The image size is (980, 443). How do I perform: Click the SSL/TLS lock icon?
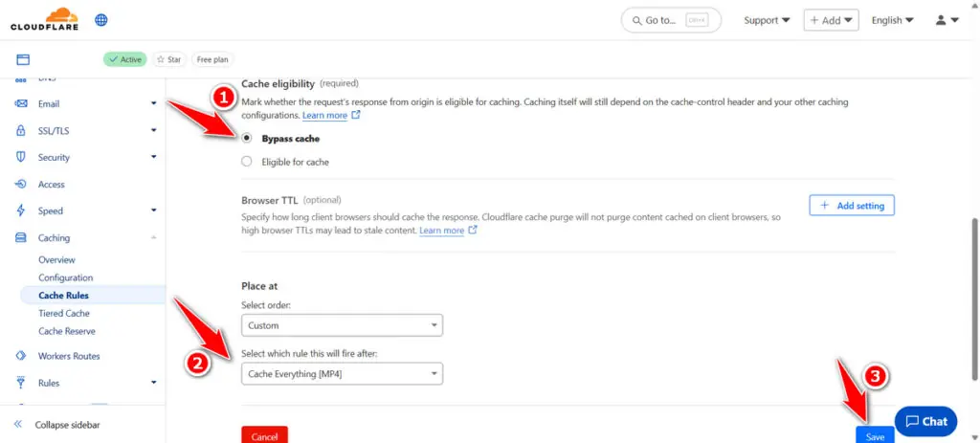coord(20,130)
